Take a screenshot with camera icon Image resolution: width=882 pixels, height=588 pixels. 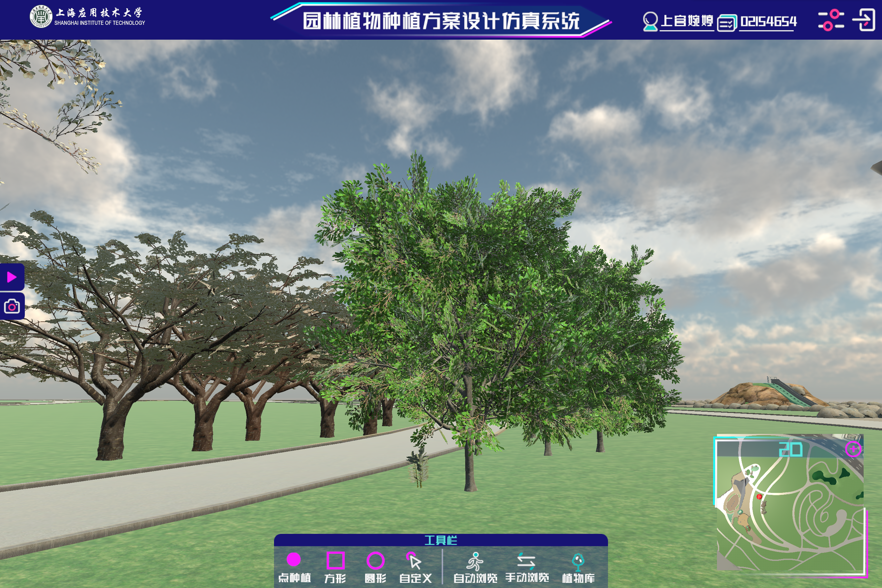[12, 306]
